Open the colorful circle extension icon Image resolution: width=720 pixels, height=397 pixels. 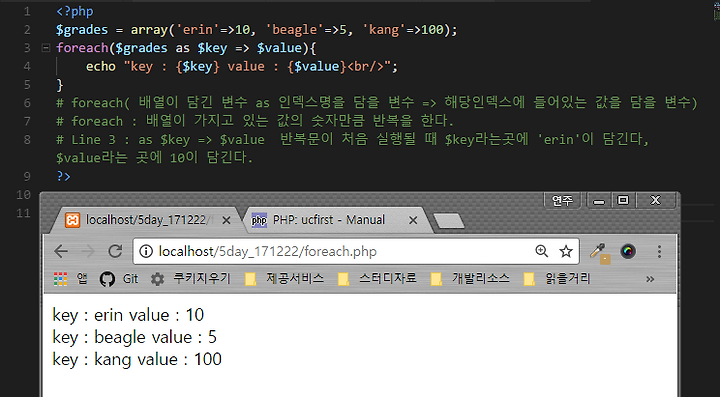pos(628,252)
